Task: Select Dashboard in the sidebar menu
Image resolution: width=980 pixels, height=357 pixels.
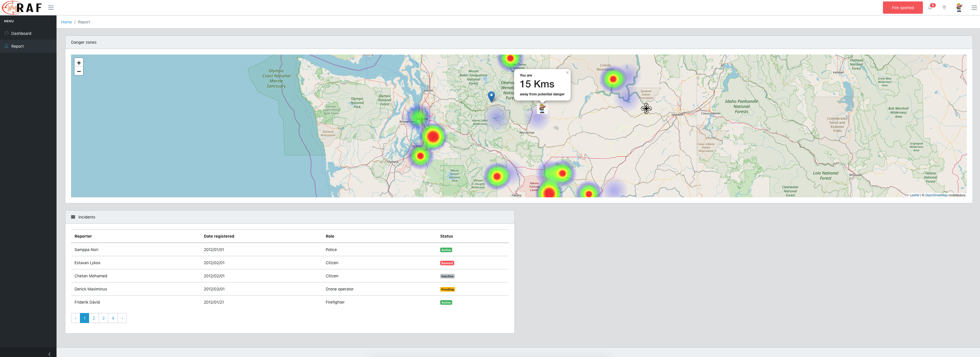Action: point(21,33)
